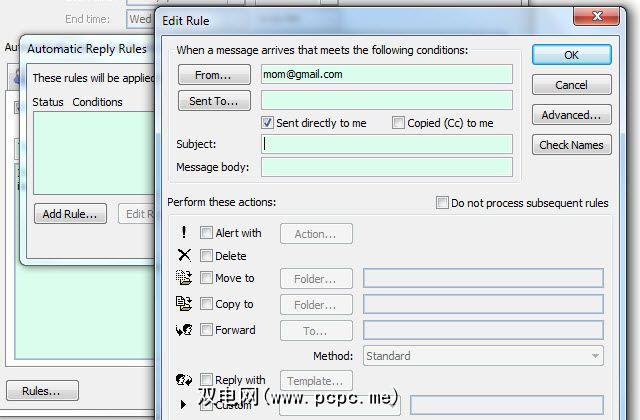The height and width of the screenshot is (420, 640).
Task: Click the Alert exclamation mark icon
Action: pyautogui.click(x=184, y=232)
